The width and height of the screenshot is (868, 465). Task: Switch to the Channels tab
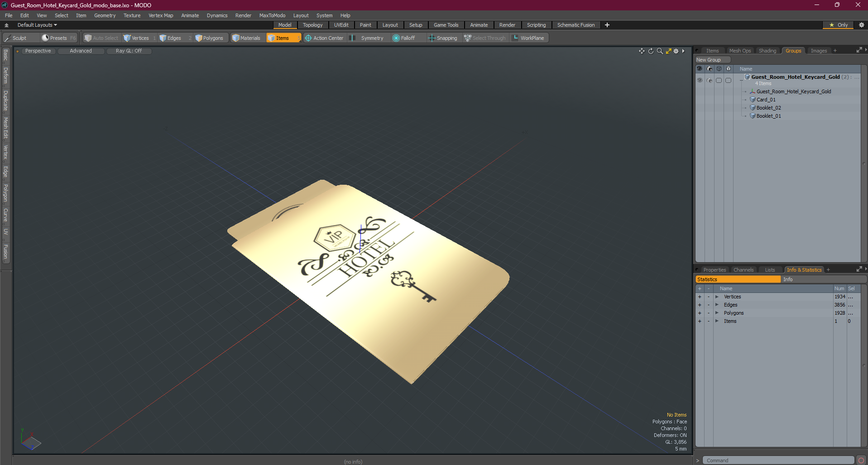point(743,270)
